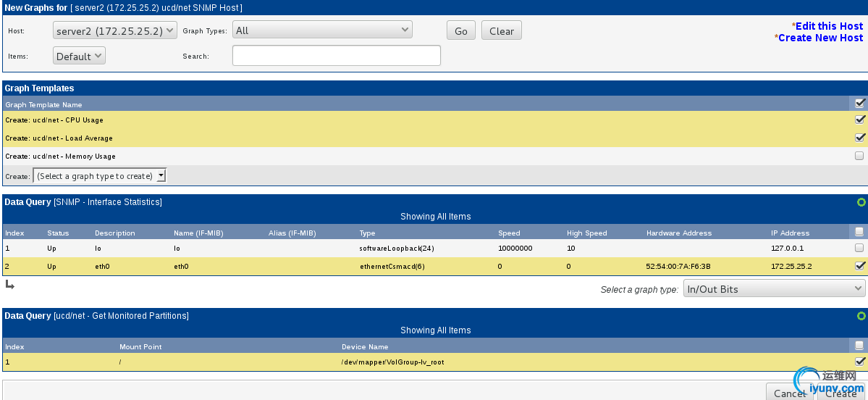Click the Create button
The width and height of the screenshot is (868, 400).
[841, 393]
